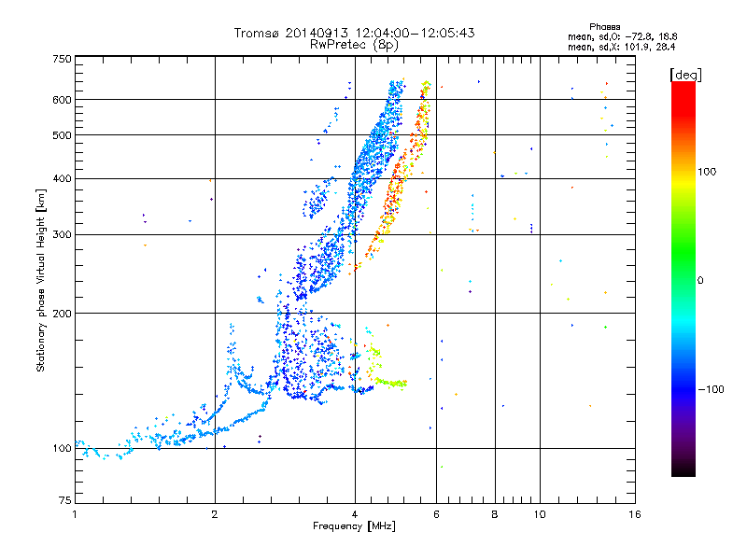Click the plot title 'Tromsø 20140913 12:04:00-12:05:43'
This screenshot has width=747, height=560.
(354, 33)
